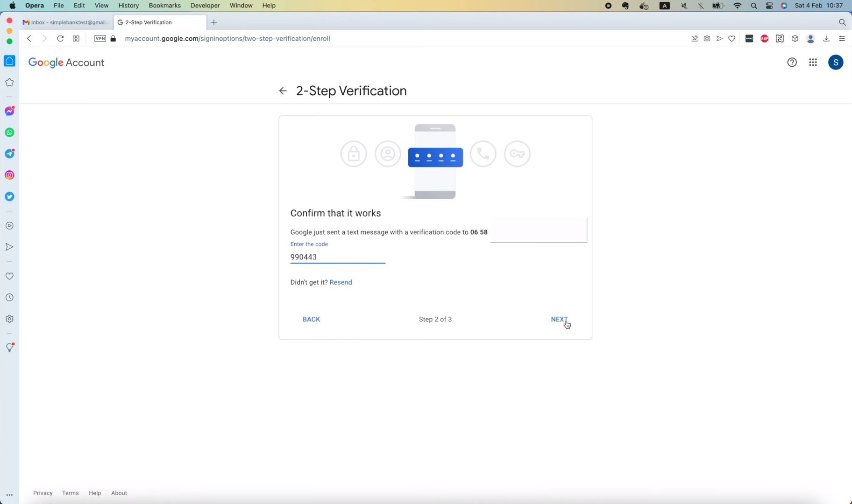This screenshot has height=504, width=852.
Task: Click the Enter the code field
Action: point(338,257)
